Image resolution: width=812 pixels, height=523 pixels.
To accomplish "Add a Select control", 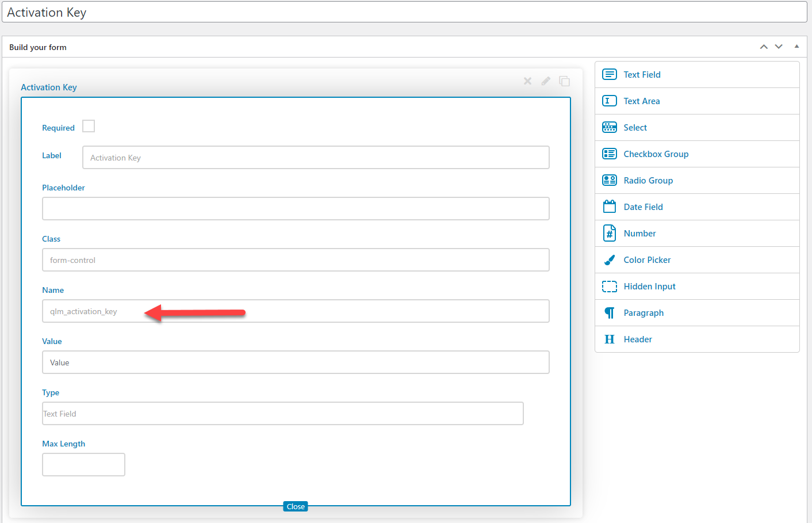I will click(x=697, y=127).
